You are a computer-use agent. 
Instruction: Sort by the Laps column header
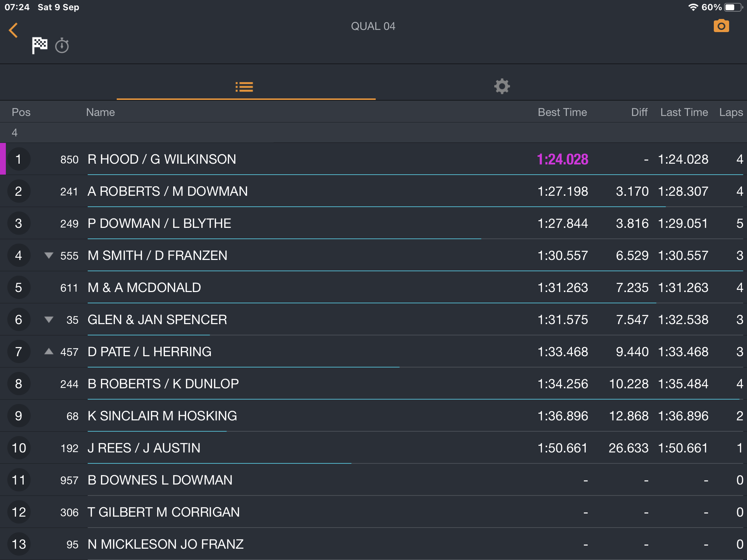[x=731, y=112]
